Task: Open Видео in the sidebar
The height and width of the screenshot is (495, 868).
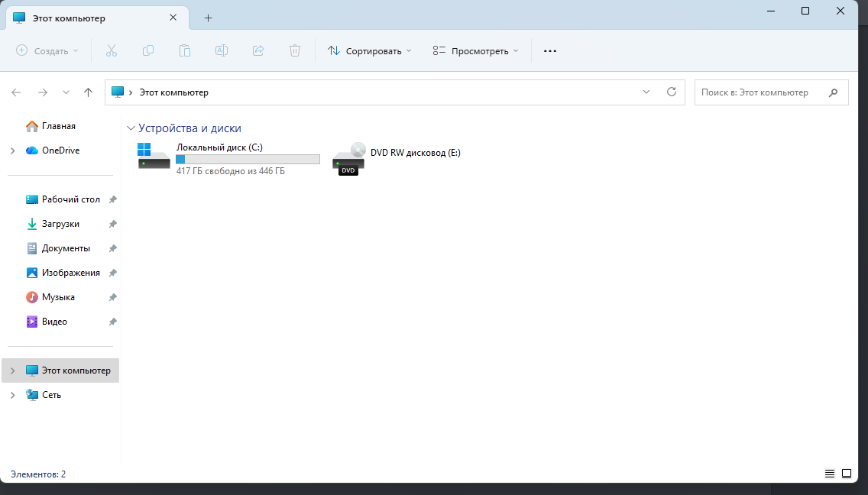Action: [47, 321]
